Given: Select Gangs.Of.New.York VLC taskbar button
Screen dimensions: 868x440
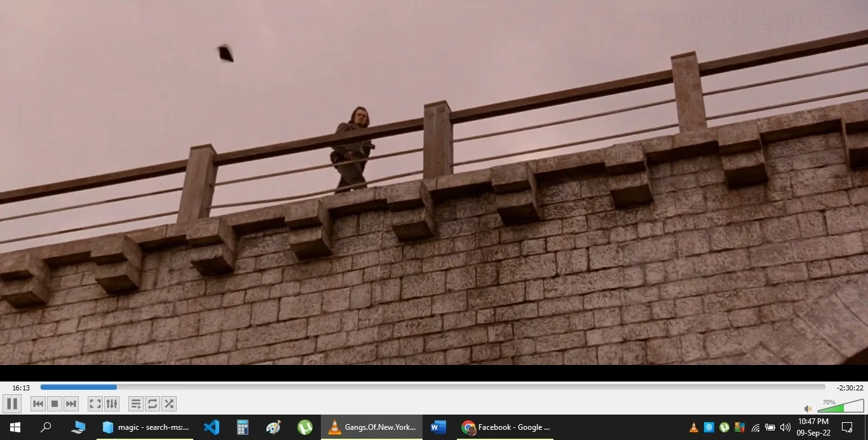Looking at the screenshot, I should tap(372, 427).
